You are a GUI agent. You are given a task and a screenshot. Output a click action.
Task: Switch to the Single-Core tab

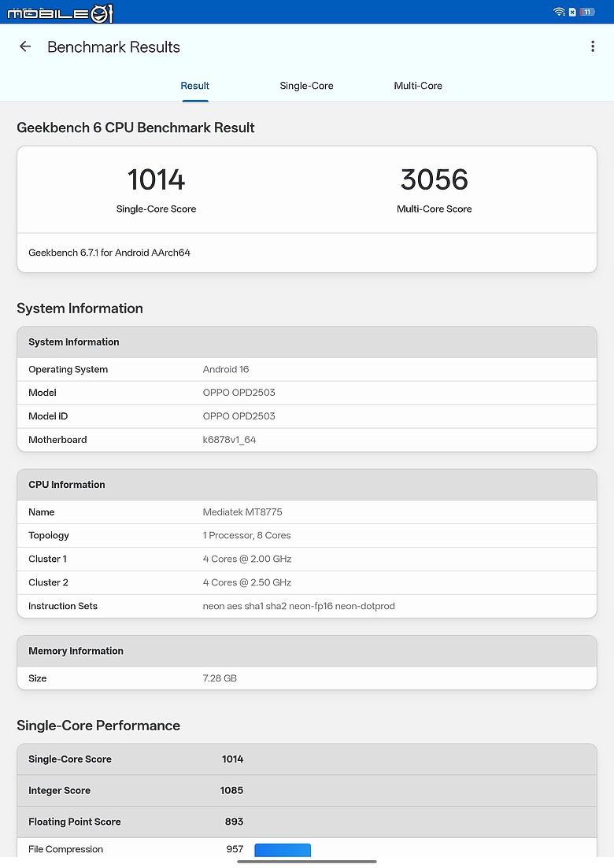click(306, 86)
